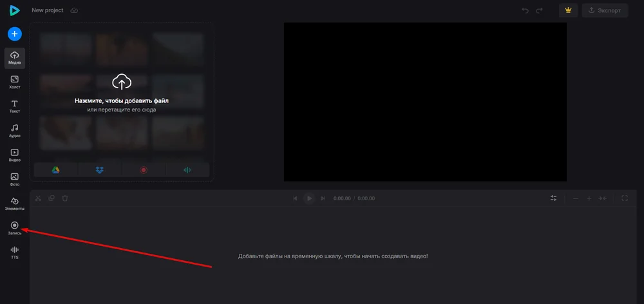Open the TTS text-to-speech panel

[15, 252]
